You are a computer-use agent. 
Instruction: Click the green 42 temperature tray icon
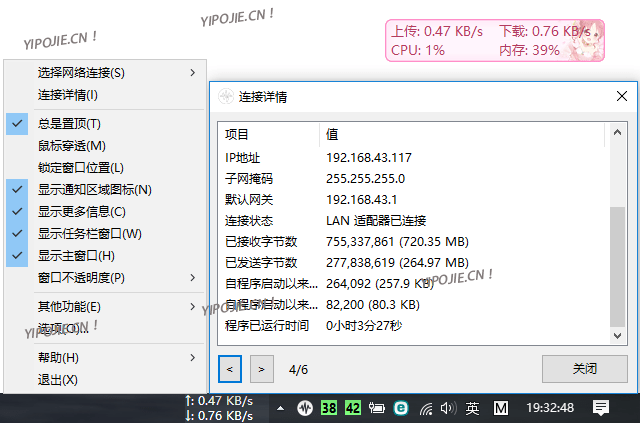[353, 408]
